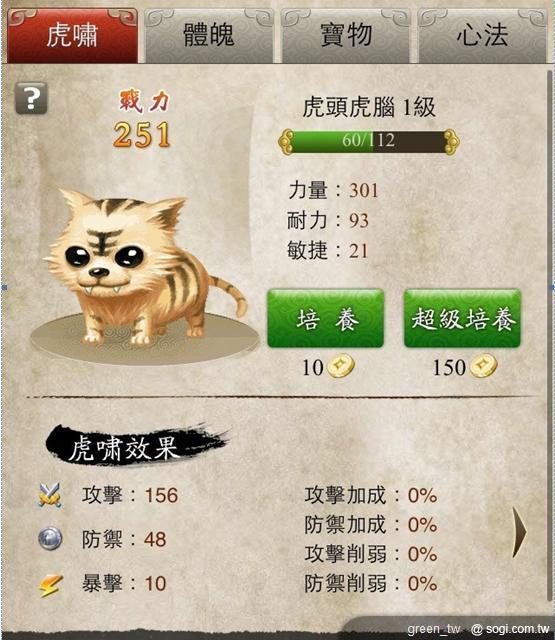Image resolution: width=555 pixels, height=640 pixels.
Task: Click the 60/112 experience progress bar
Action: pos(369,141)
